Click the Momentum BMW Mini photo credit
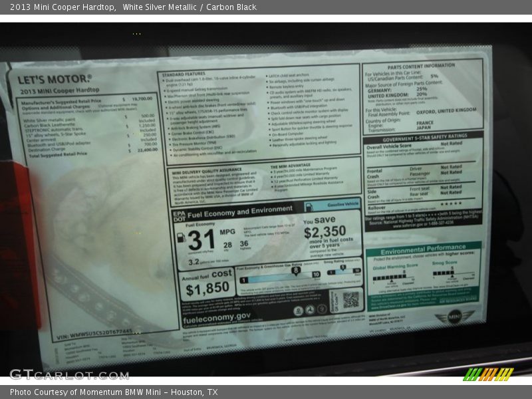 [x=114, y=392]
